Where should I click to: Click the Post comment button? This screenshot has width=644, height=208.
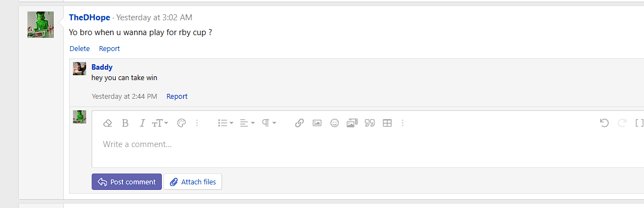[127, 182]
